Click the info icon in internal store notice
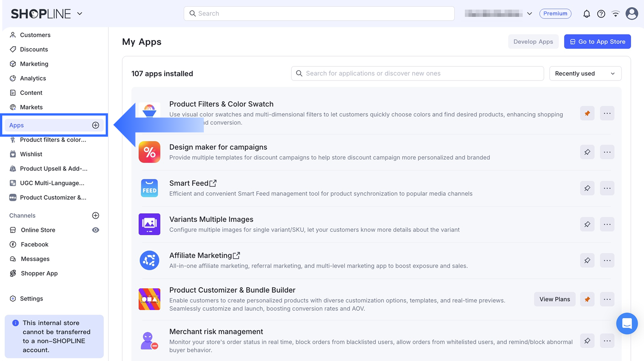The height and width of the screenshot is (361, 644). click(x=15, y=323)
